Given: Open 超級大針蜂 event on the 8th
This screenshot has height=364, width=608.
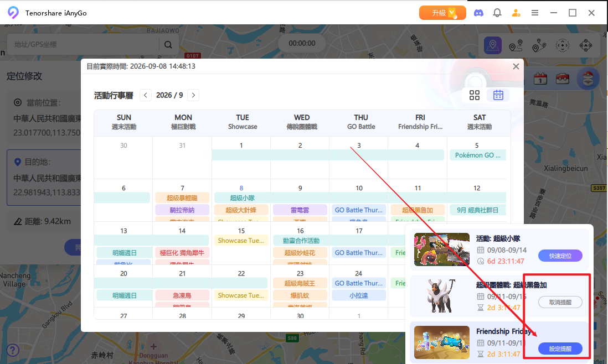Looking at the screenshot, I should click(241, 210).
